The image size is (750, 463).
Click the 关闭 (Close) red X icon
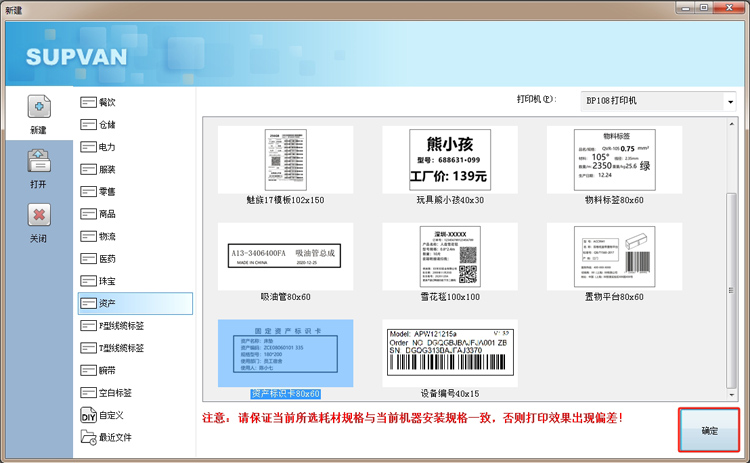click(38, 216)
